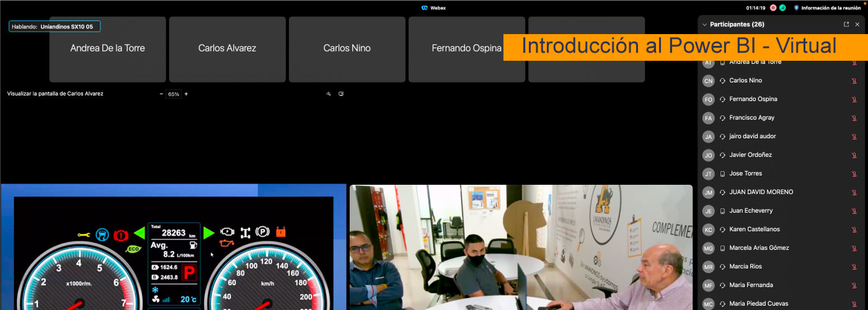The image size is (868, 310).
Task: Click the Hablando: Uniandinos SX10 05 label
Action: coord(55,27)
